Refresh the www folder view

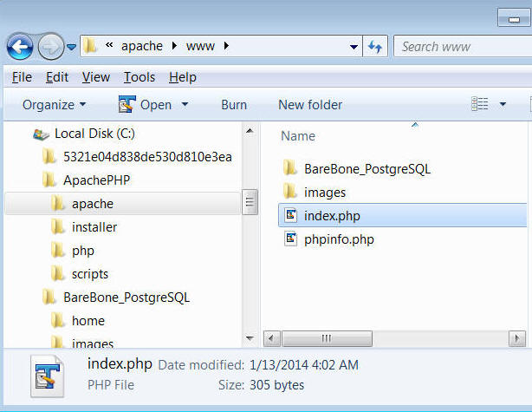click(375, 46)
